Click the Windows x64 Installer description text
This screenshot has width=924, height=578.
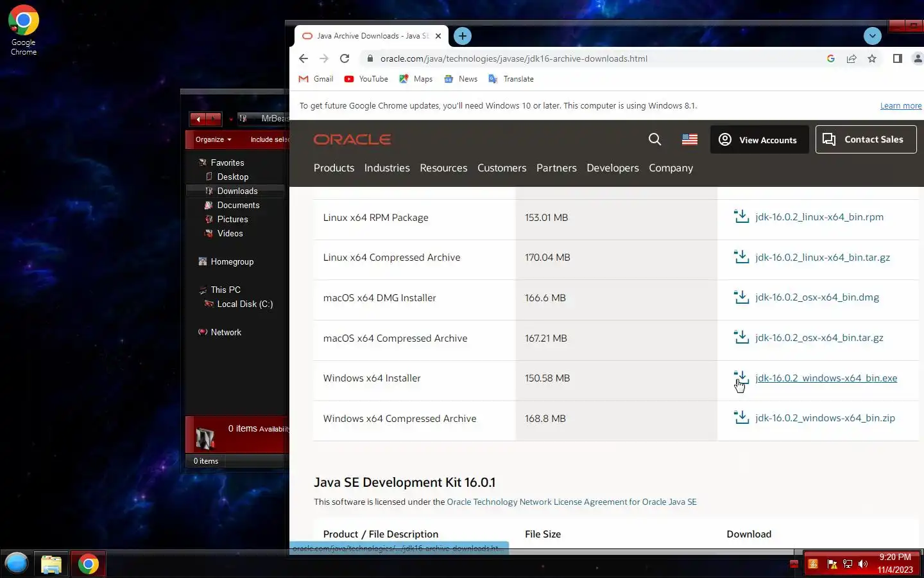[372, 378]
